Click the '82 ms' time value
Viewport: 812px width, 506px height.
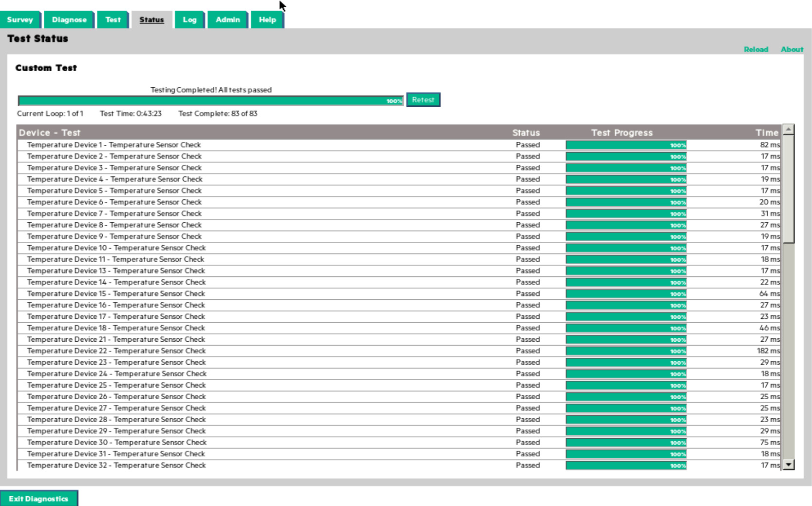(x=770, y=145)
